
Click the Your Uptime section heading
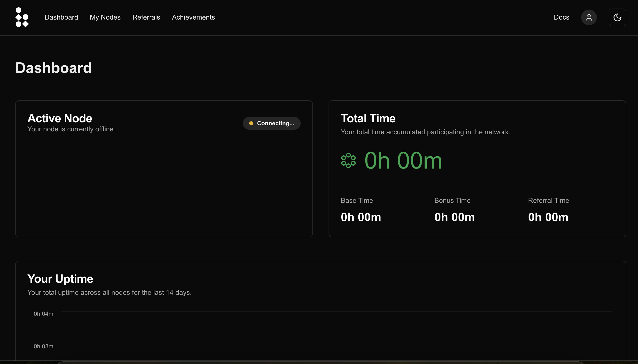[60, 279]
